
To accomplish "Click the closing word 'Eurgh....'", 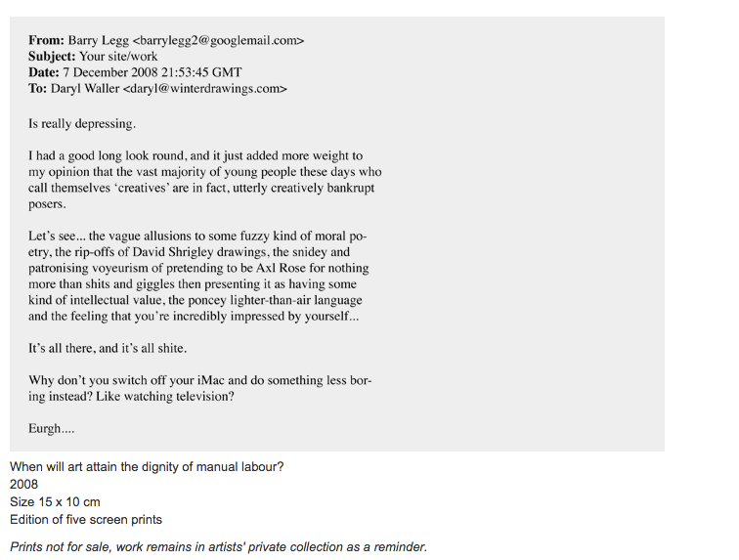I will (52, 428).
